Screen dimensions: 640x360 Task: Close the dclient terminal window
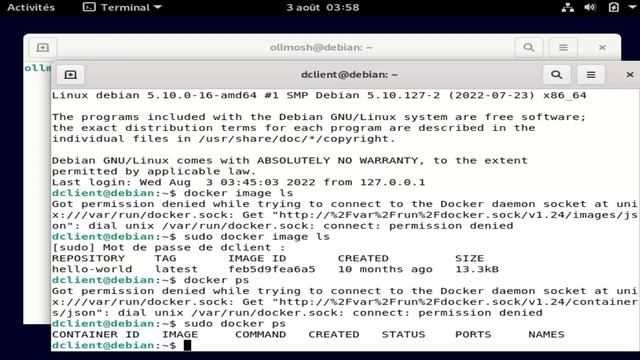[630, 75]
